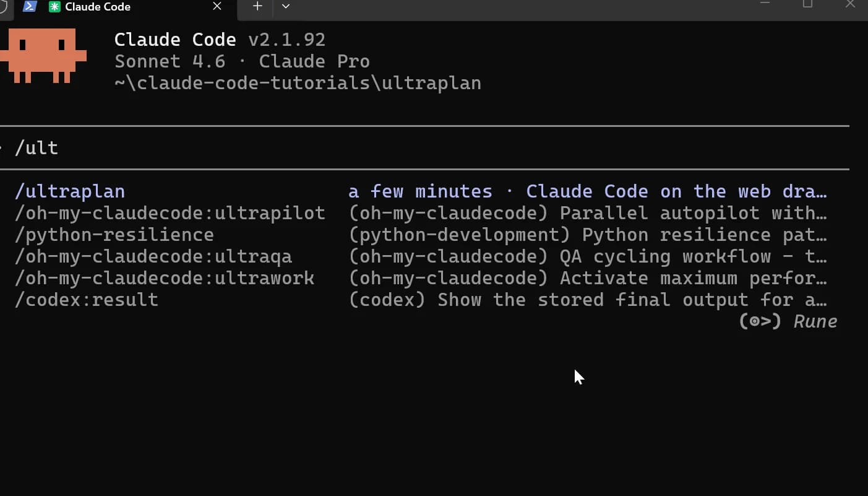
Task: Open the tab options dropdown chevron
Action: coord(285,6)
